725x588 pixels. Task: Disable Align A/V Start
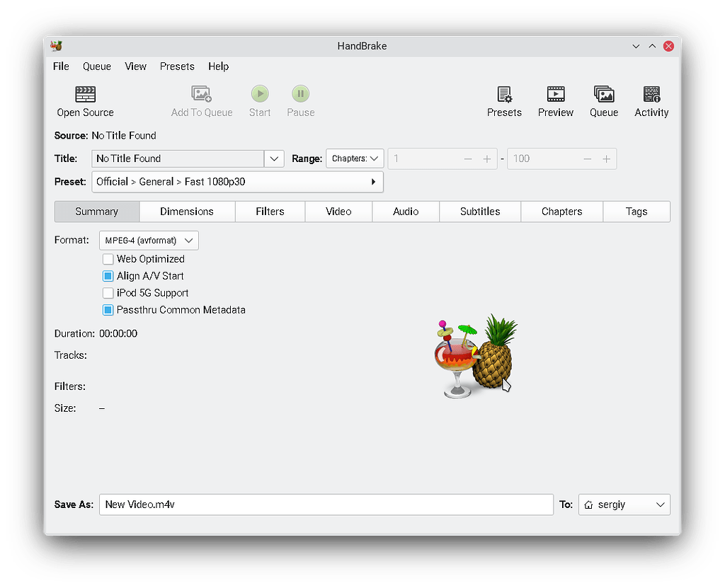coord(108,276)
